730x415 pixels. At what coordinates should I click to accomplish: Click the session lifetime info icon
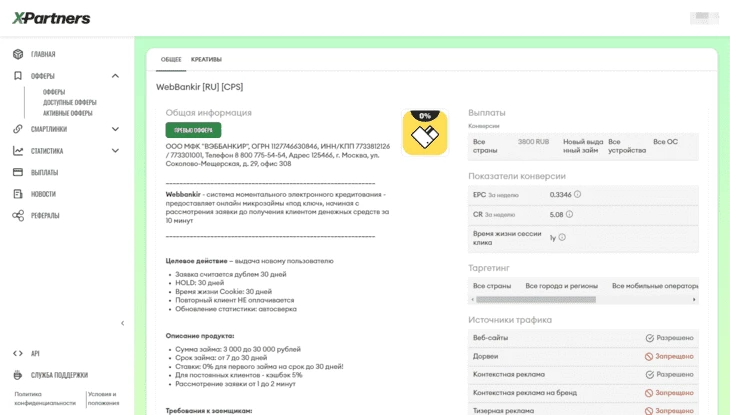tap(562, 237)
